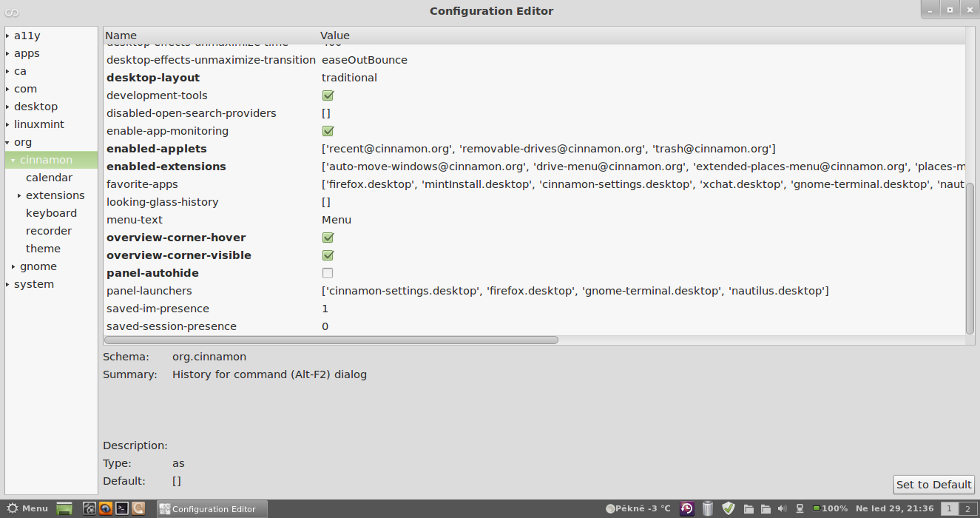Open the Menu button on the panel
Screen dimensions: 980x518
pos(27,508)
